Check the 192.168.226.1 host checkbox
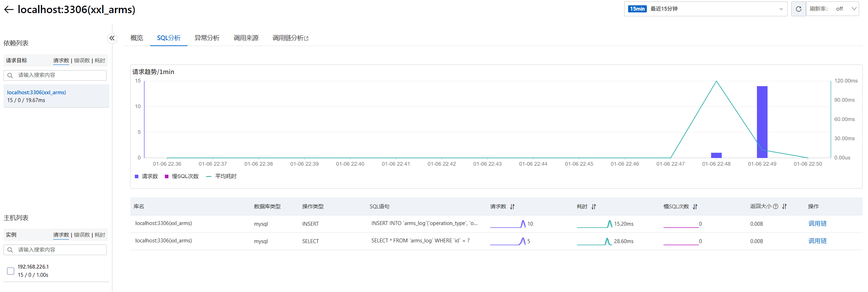The height and width of the screenshot is (292, 868). tap(11, 271)
